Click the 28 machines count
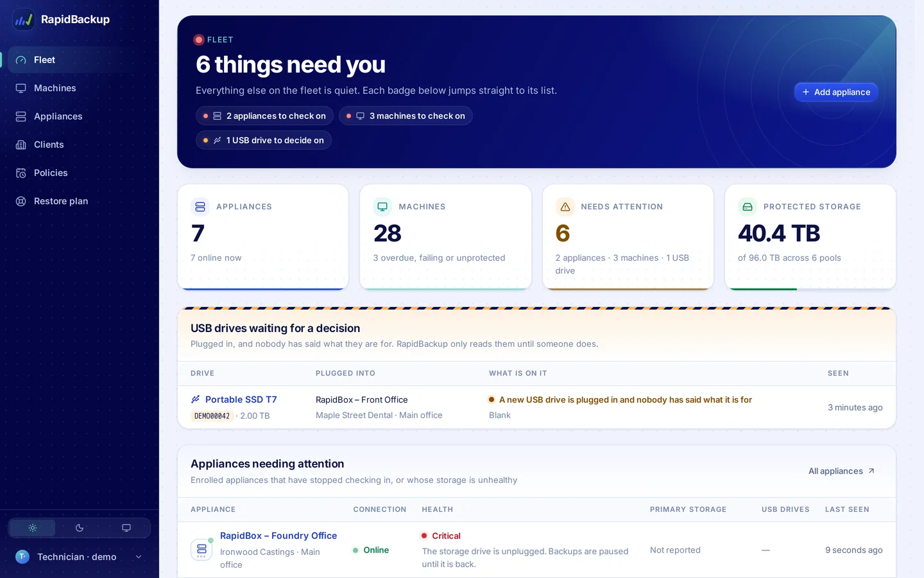 click(388, 233)
